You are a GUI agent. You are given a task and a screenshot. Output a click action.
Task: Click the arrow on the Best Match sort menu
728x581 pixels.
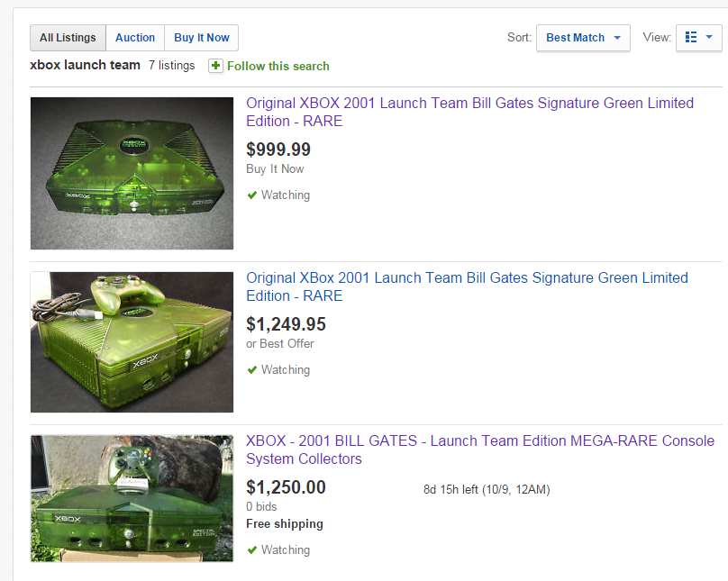click(x=617, y=38)
